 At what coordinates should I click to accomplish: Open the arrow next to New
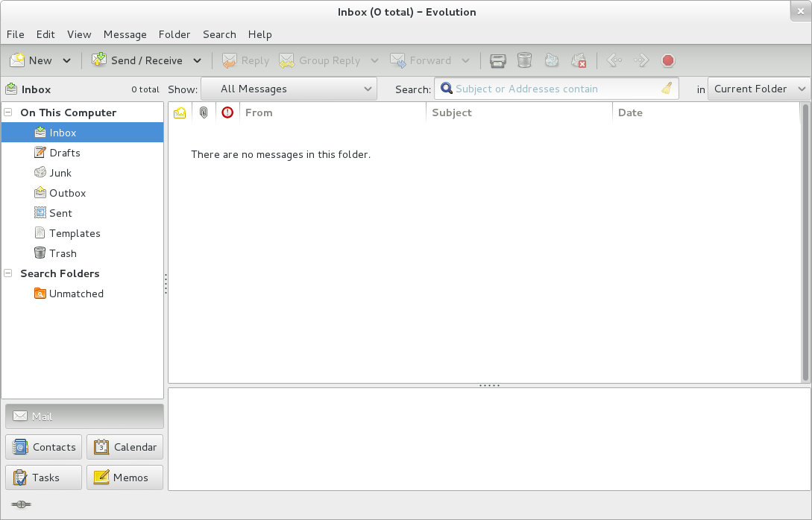67,61
